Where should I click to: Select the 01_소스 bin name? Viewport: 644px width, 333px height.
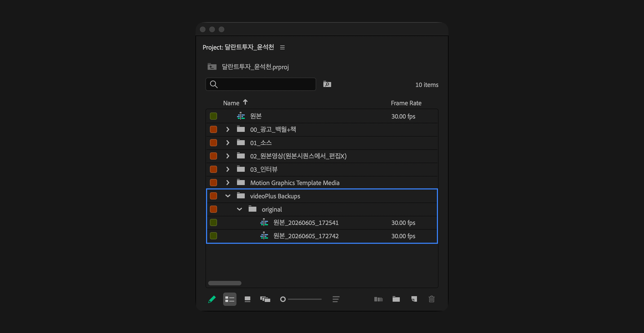pyautogui.click(x=261, y=143)
